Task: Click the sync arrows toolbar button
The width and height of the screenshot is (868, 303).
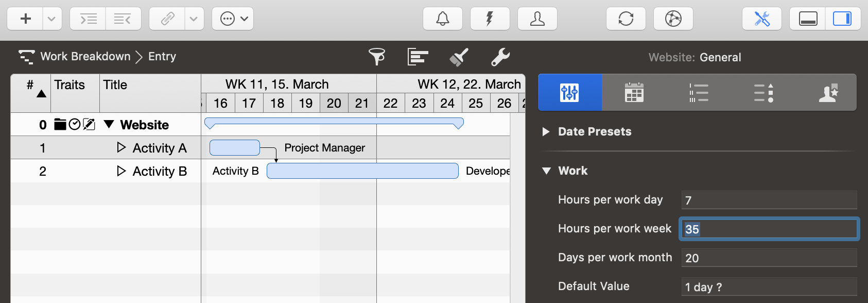Action: pyautogui.click(x=626, y=19)
